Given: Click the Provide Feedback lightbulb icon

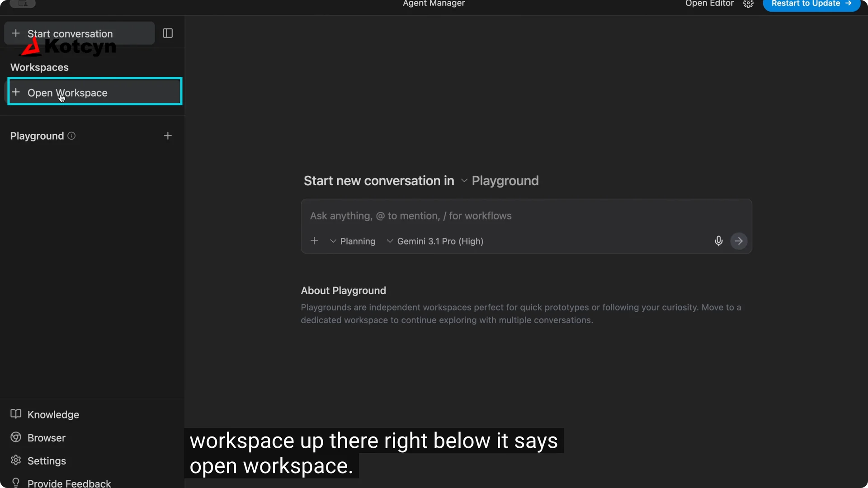Looking at the screenshot, I should tap(16, 483).
